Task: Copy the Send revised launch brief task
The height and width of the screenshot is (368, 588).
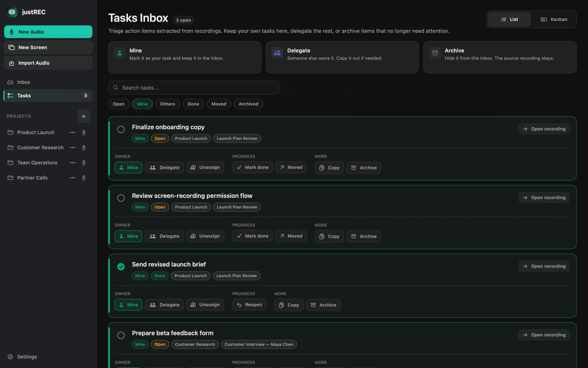Action: coord(289,305)
